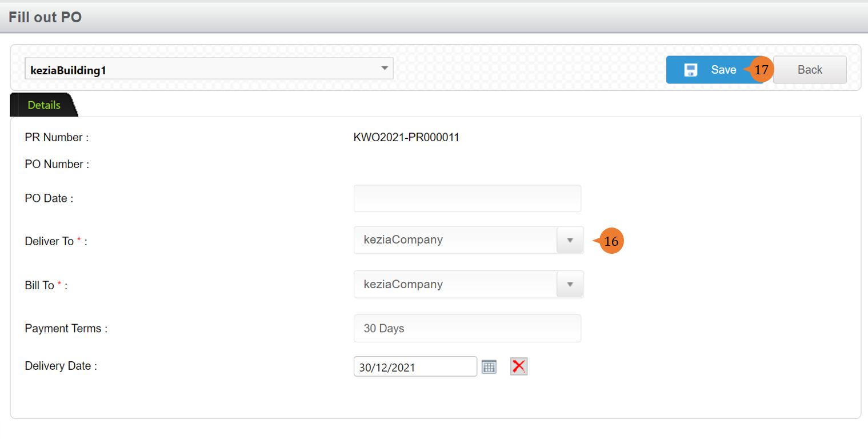868x439 pixels.
Task: Click the Fill out PO header title
Action: tap(45, 17)
